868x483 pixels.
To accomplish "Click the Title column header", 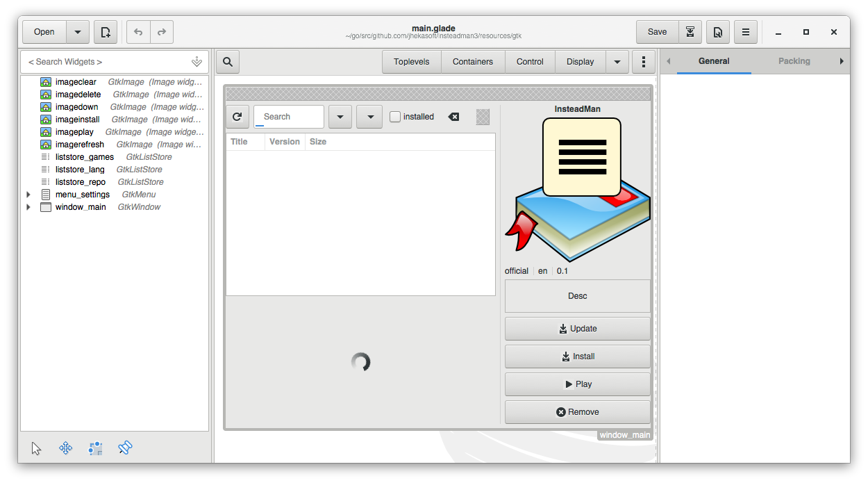I will coord(245,142).
